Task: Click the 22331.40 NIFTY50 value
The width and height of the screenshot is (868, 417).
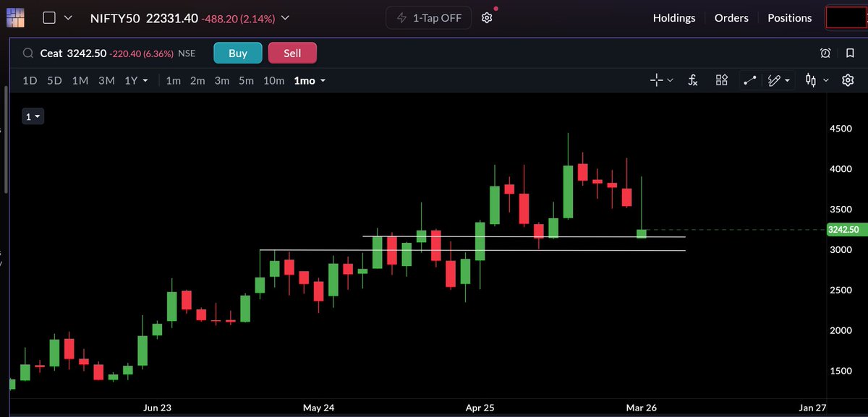Action: [x=172, y=18]
